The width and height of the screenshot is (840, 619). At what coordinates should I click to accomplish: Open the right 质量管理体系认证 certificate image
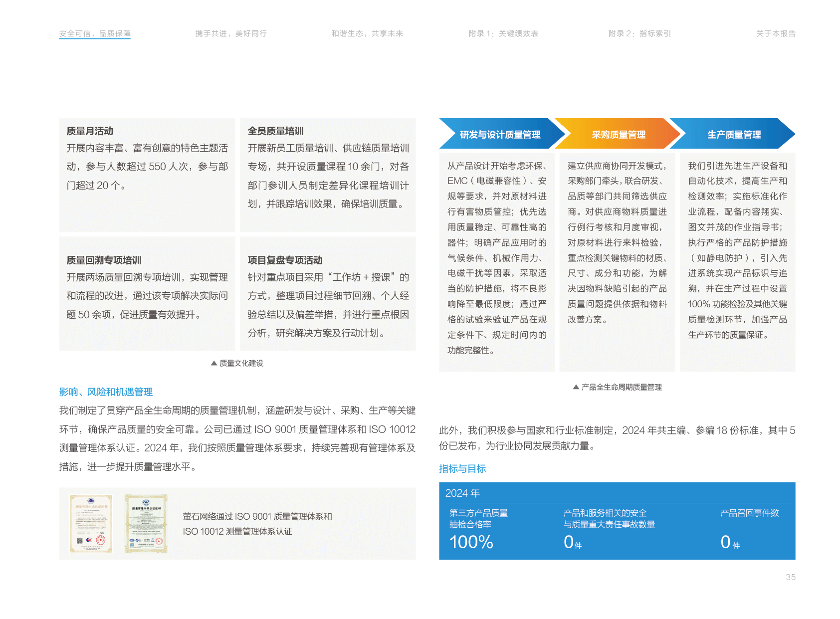(x=146, y=523)
